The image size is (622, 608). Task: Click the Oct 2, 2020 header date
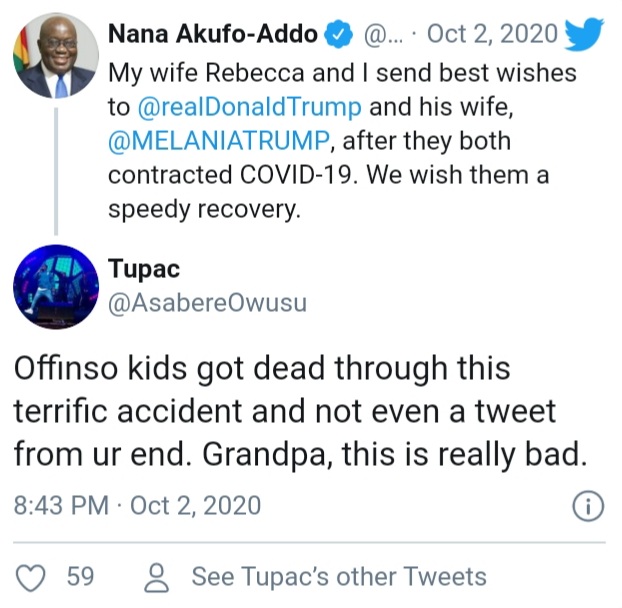coord(492,35)
